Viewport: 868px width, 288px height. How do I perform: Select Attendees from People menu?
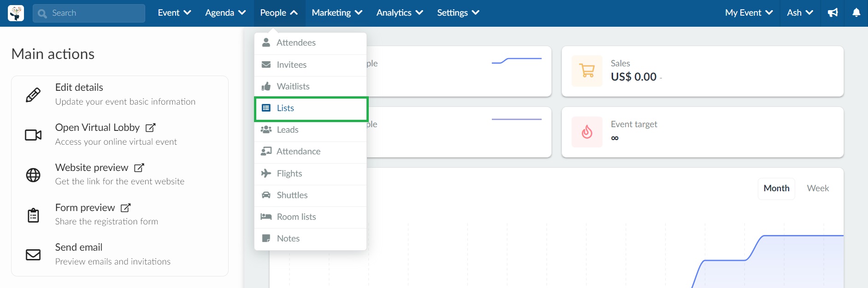pyautogui.click(x=310, y=43)
